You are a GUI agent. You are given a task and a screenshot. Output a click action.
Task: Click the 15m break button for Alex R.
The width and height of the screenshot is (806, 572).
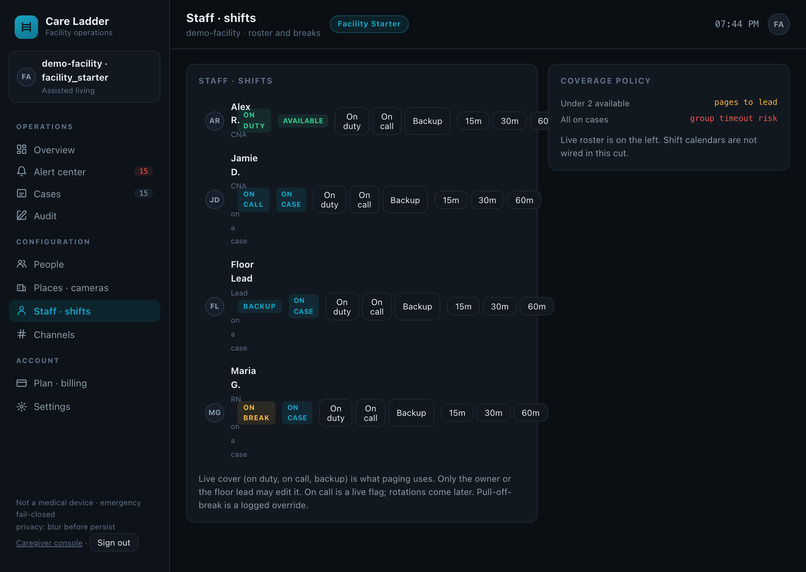point(473,121)
